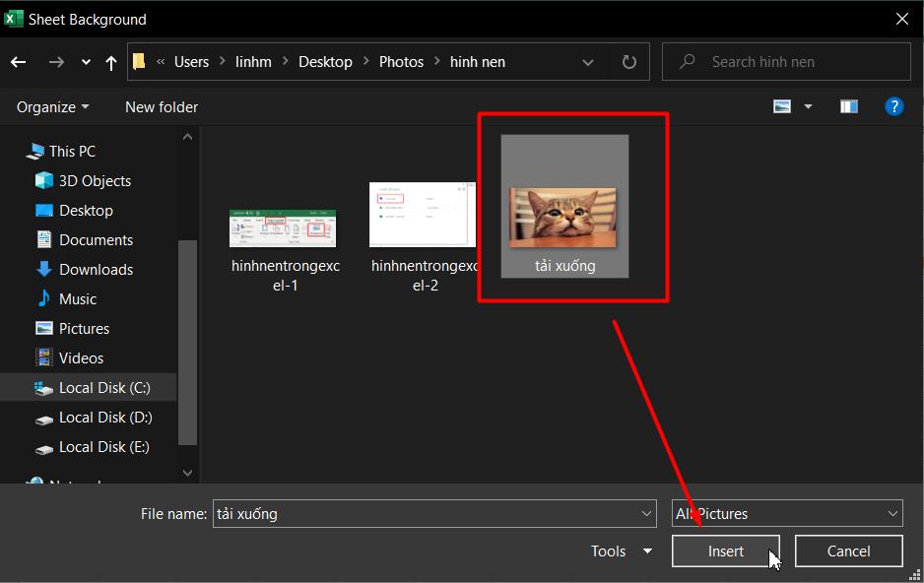Select hinh nen in the address path
Viewport: 924px width, 583px height.
pyautogui.click(x=478, y=62)
